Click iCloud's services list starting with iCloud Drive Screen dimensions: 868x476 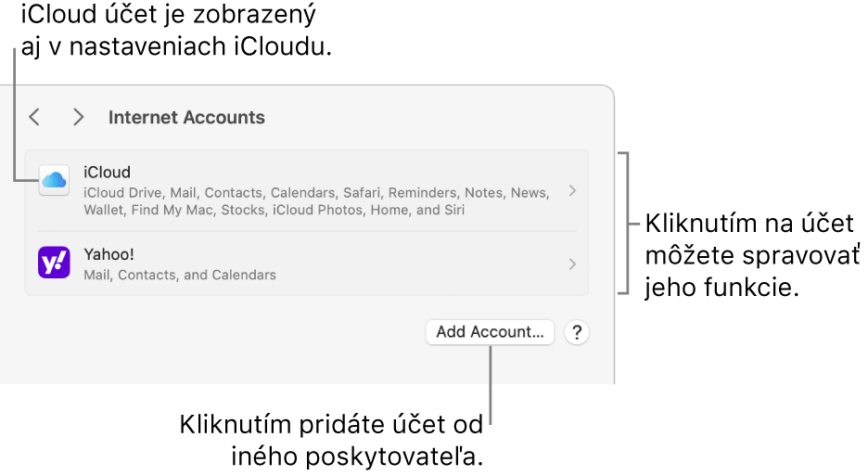tap(315, 200)
